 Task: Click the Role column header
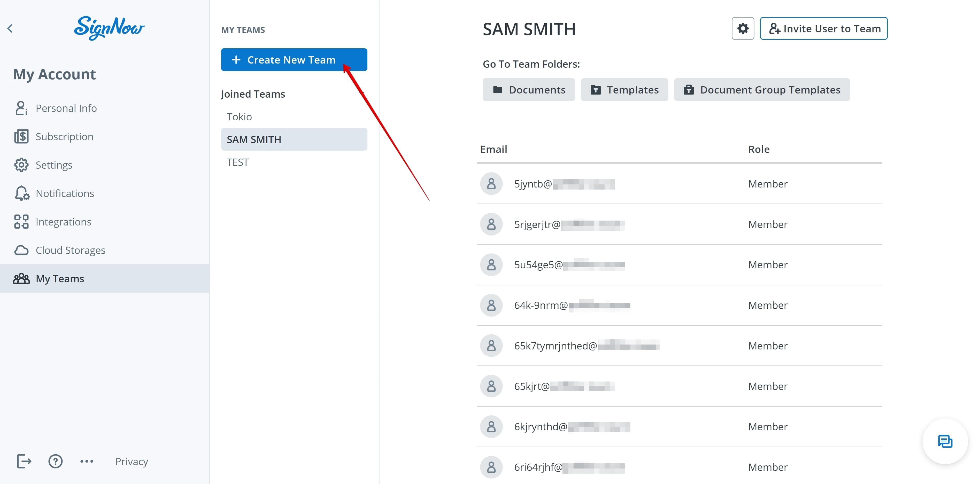click(x=759, y=150)
